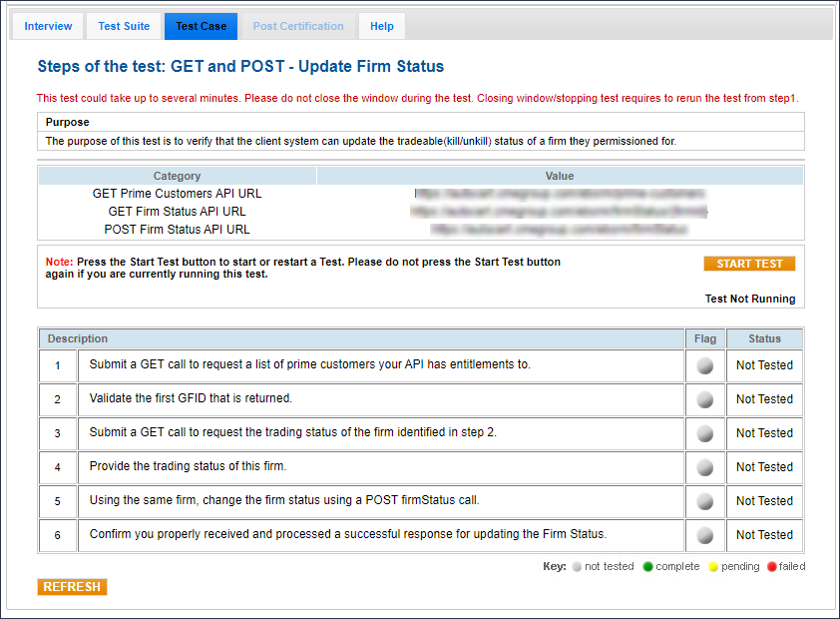Click the step 5 gray flag indicator

(x=705, y=502)
